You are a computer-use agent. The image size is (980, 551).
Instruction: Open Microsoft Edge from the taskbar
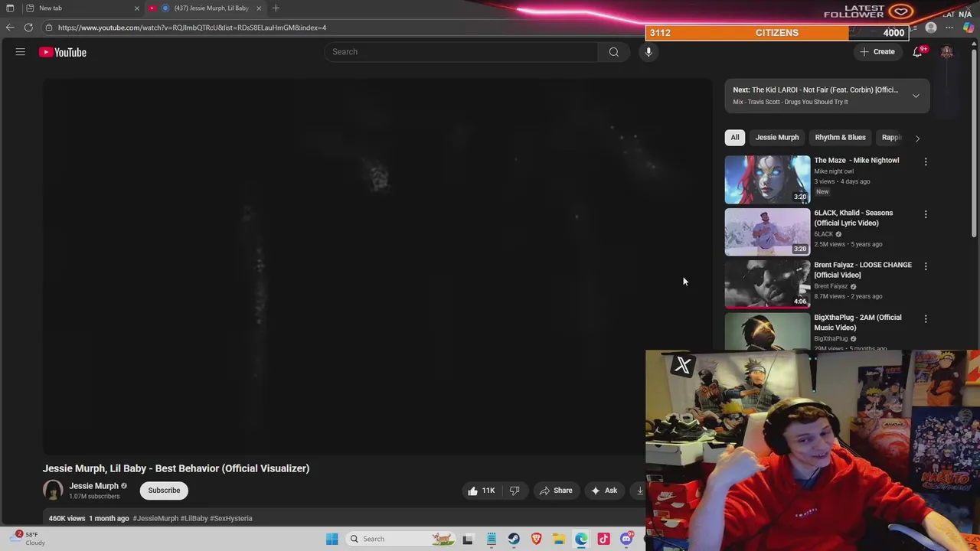[581, 539]
